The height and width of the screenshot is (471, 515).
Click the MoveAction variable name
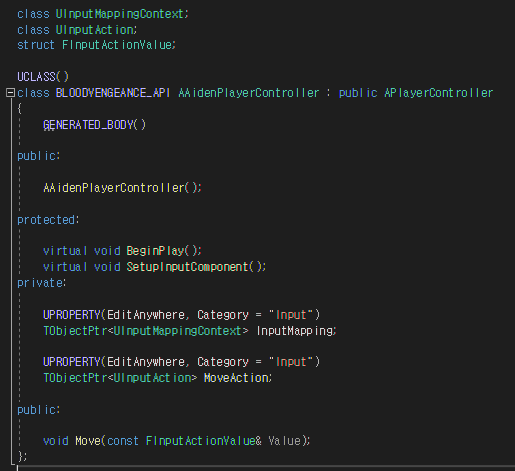[x=236, y=378]
